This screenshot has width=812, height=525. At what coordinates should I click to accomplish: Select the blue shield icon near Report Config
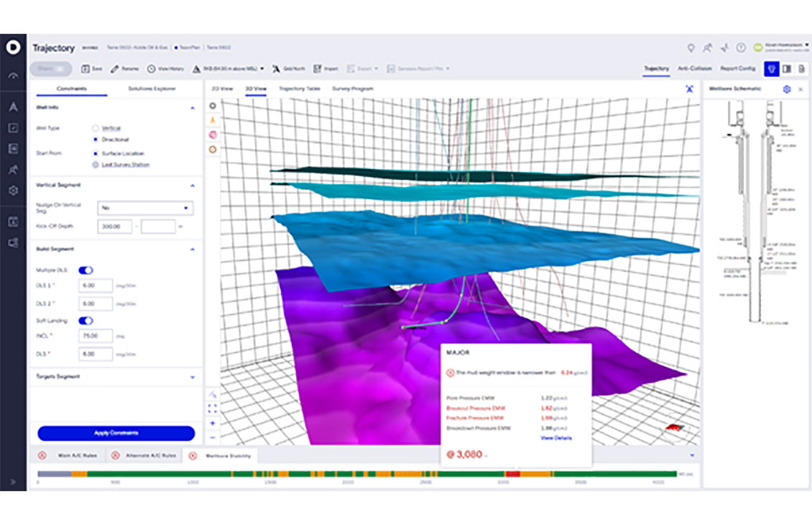(772, 68)
